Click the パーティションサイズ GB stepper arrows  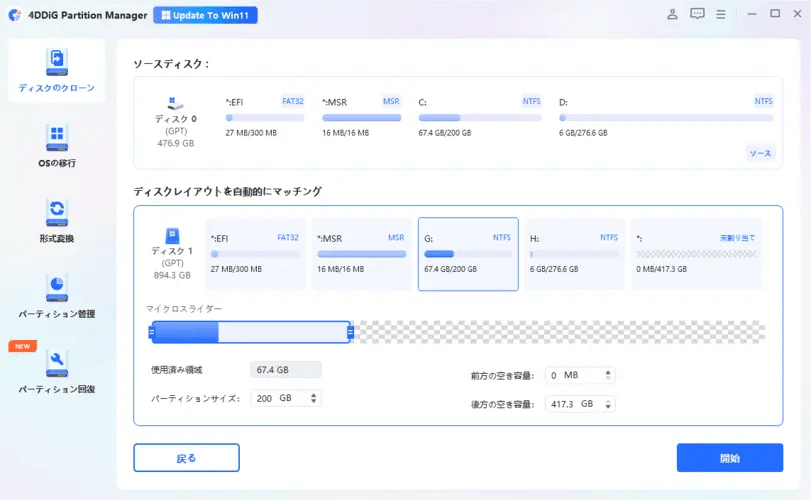(313, 398)
